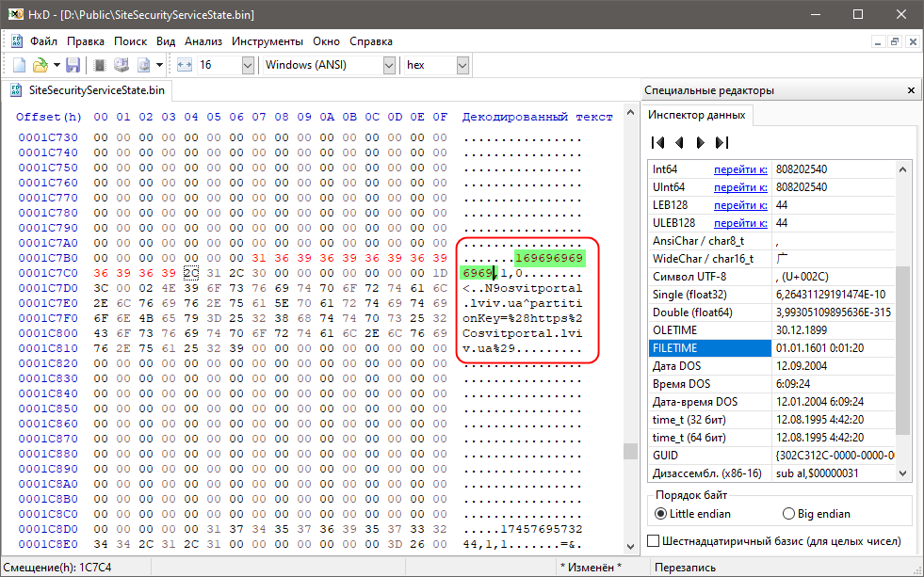Click data inspector scrollbar down arrow

tap(902, 473)
